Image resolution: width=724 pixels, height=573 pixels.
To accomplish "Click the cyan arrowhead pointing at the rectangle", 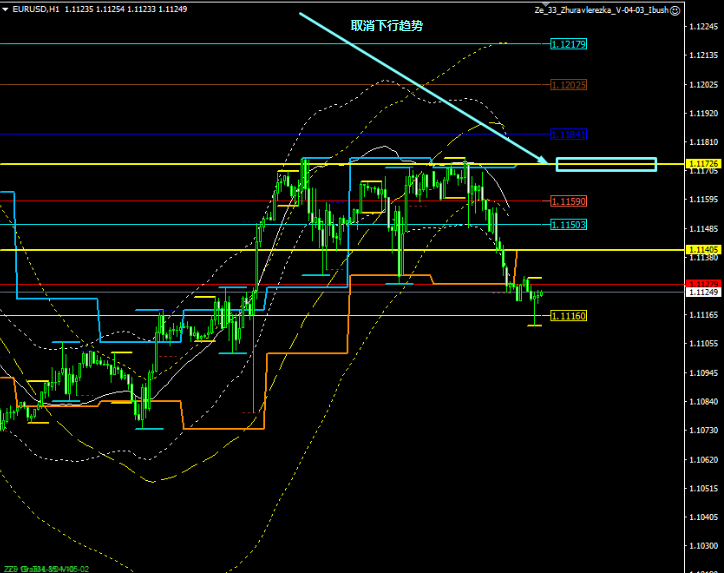I will (540, 160).
